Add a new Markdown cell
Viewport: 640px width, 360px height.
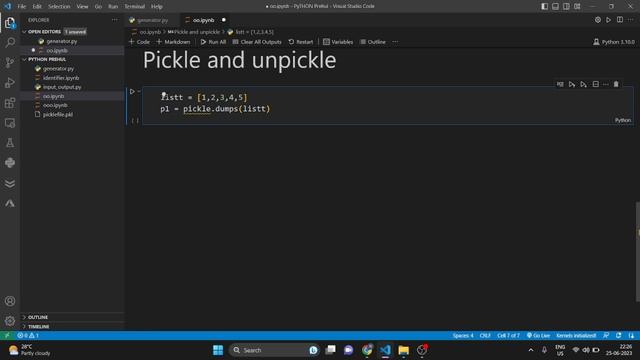coord(173,42)
